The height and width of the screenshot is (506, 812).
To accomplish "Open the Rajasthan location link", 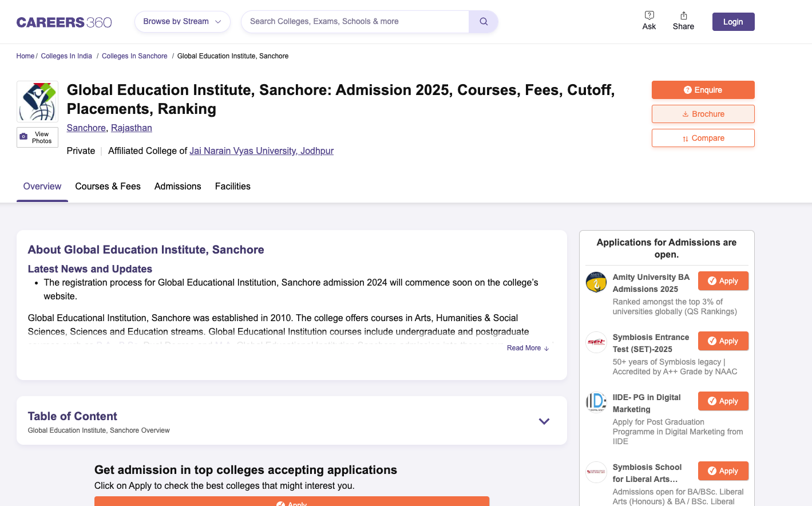I will click(x=132, y=128).
